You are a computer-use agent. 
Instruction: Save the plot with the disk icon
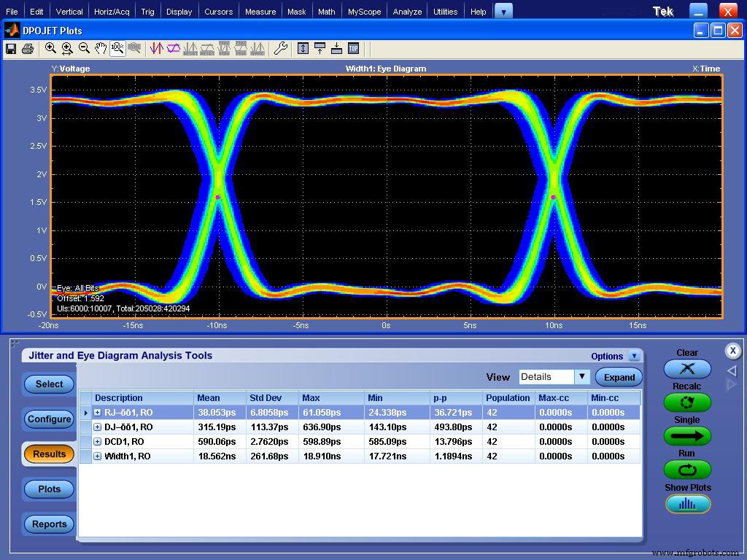(x=10, y=48)
